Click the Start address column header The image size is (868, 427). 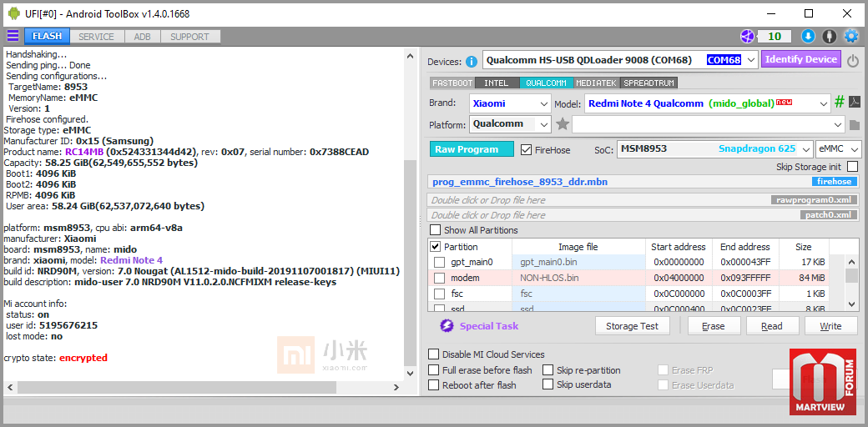[678, 247]
